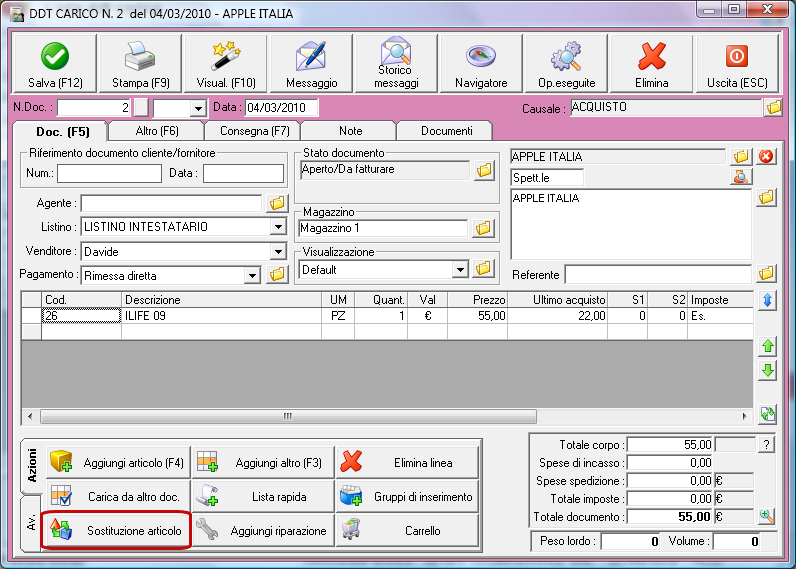Click Aggiungi riparazione button
Image resolution: width=796 pixels, height=569 pixels.
(263, 530)
